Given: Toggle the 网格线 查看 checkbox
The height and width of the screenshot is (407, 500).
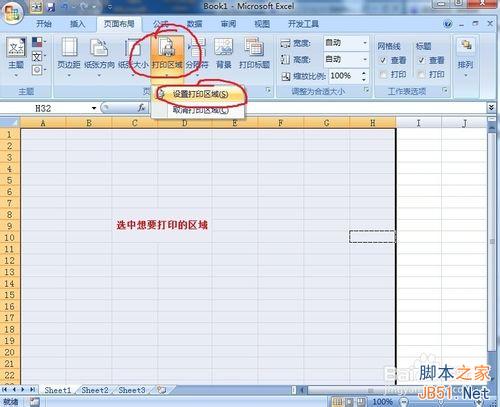Looking at the screenshot, I should (383, 60).
